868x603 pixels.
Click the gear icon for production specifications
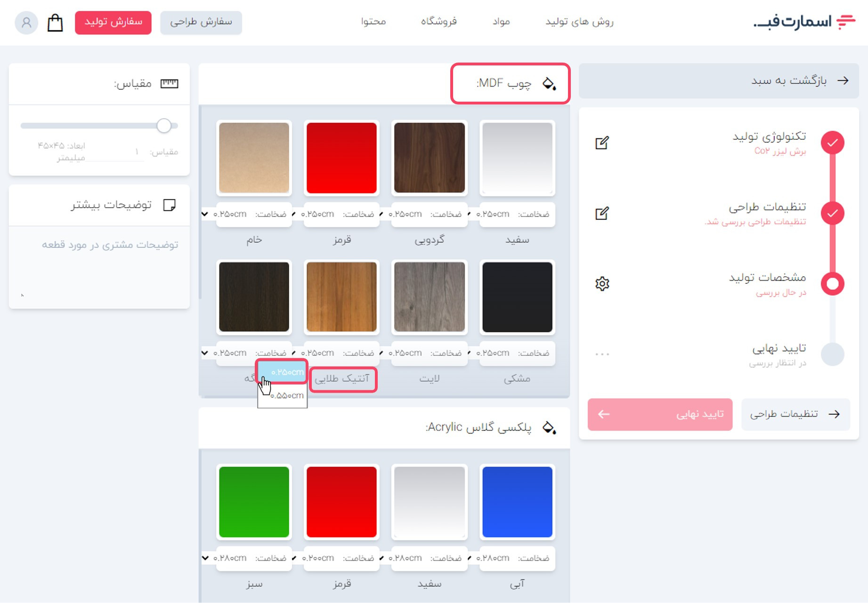coord(602,283)
